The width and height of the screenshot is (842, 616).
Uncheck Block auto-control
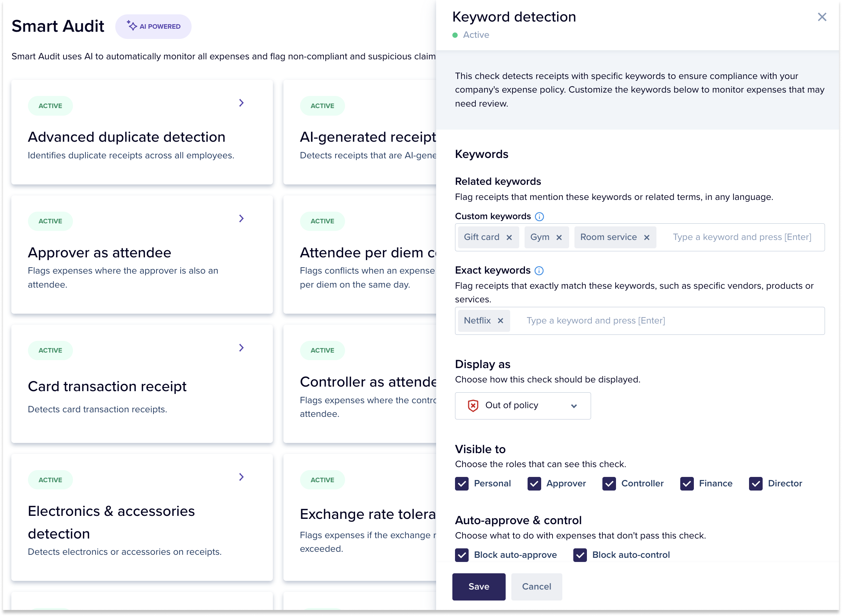(580, 555)
